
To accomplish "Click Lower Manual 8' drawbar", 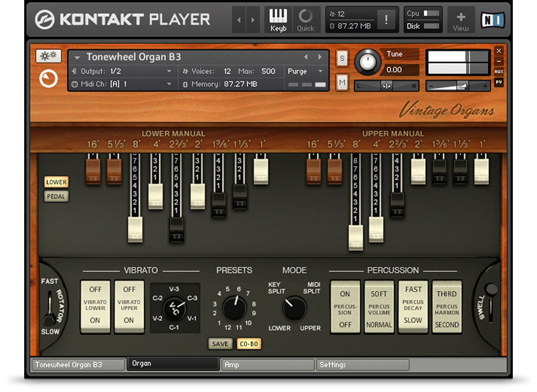I will [x=135, y=229].
